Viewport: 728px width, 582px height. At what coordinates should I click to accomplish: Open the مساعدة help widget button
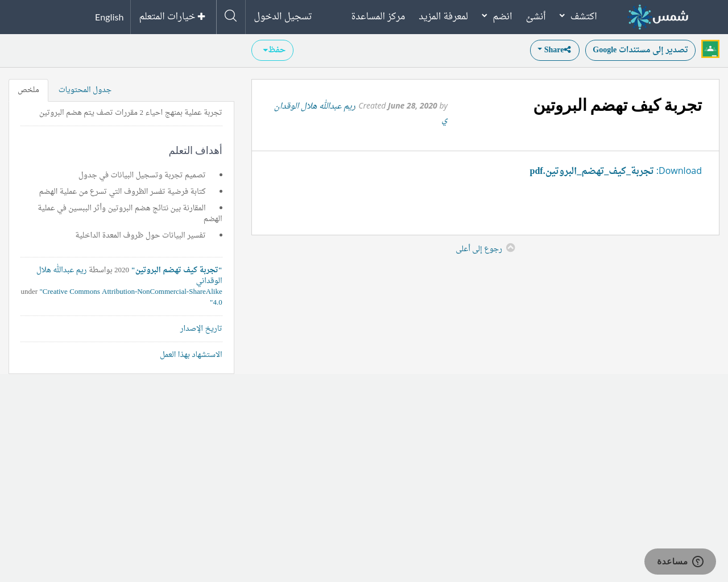[x=680, y=562]
